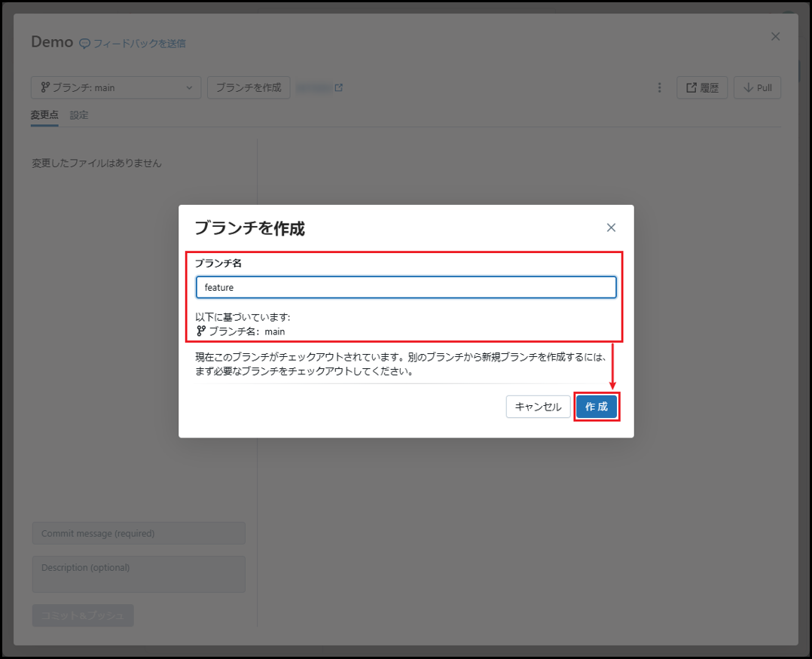This screenshot has width=812, height=659.
Task: Click the Pull button
Action: tap(757, 87)
